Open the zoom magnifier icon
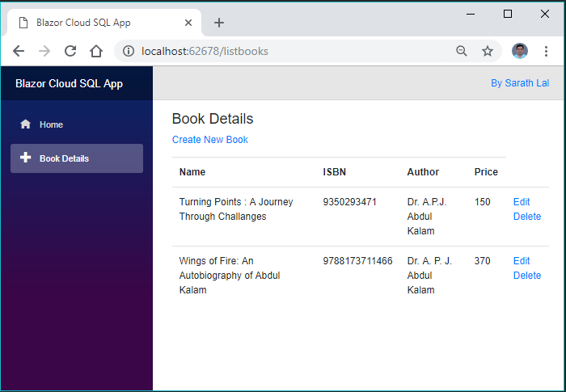The image size is (566, 392). point(462,51)
